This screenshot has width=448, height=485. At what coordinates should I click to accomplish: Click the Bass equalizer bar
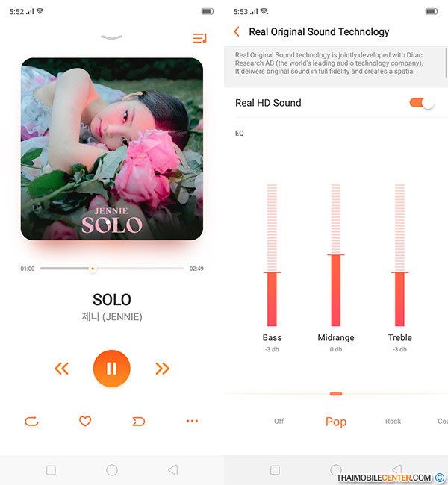click(272, 255)
